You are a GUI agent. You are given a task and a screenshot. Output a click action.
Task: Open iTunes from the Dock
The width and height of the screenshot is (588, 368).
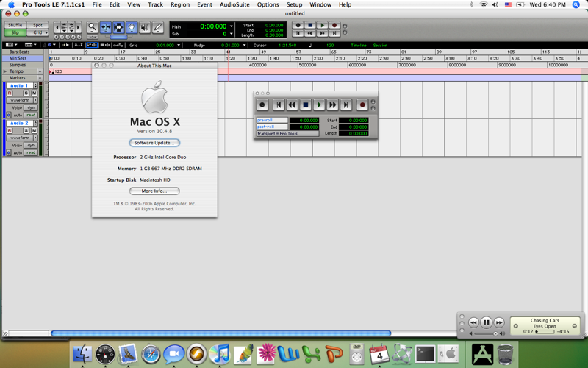(220, 354)
